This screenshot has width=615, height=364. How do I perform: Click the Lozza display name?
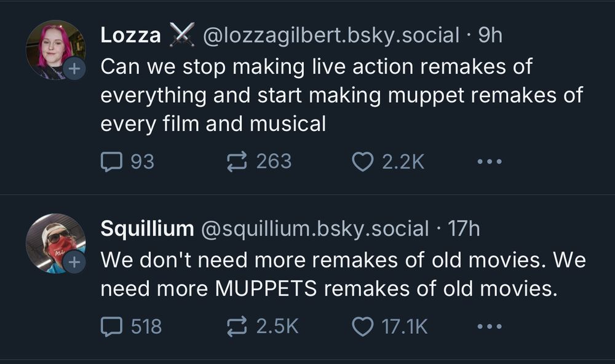pos(130,36)
